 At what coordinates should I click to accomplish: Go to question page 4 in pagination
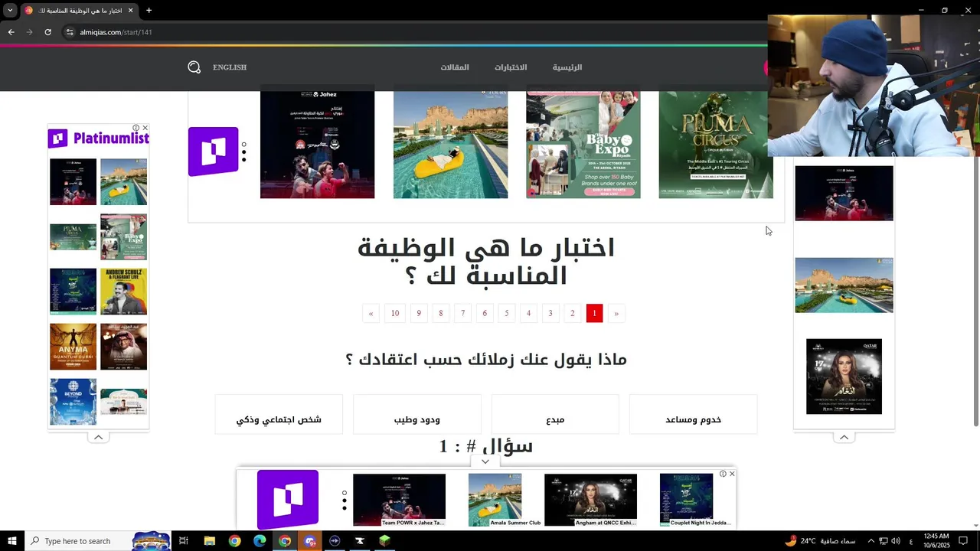(528, 313)
